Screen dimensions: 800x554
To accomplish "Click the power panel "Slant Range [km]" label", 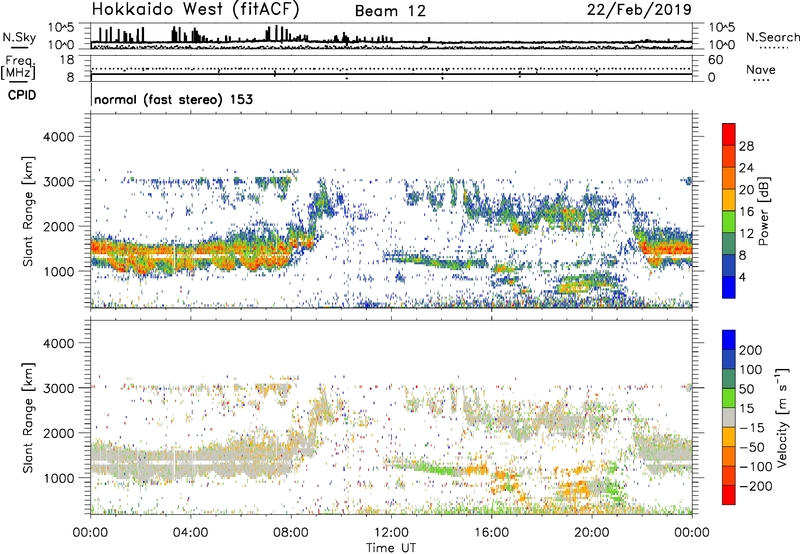I will point(28,211).
